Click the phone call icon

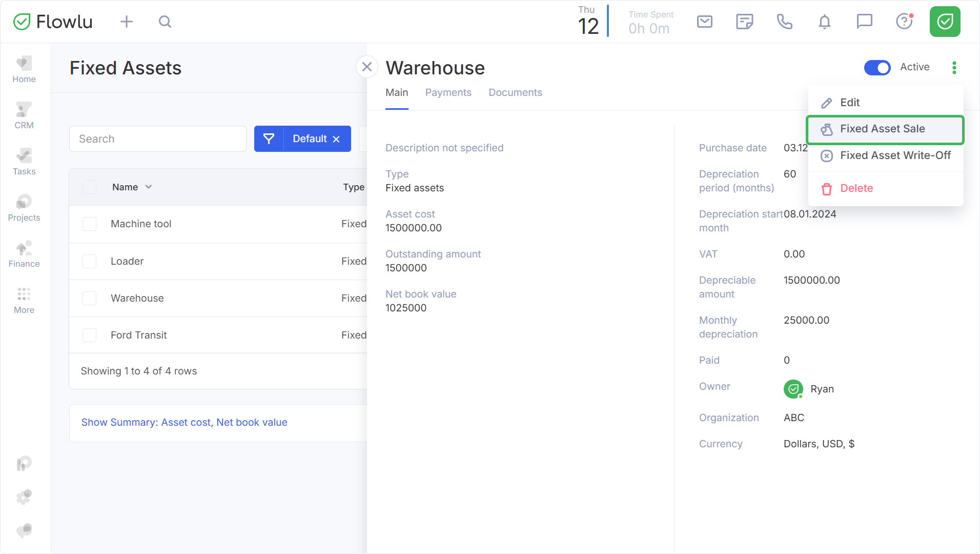click(784, 22)
